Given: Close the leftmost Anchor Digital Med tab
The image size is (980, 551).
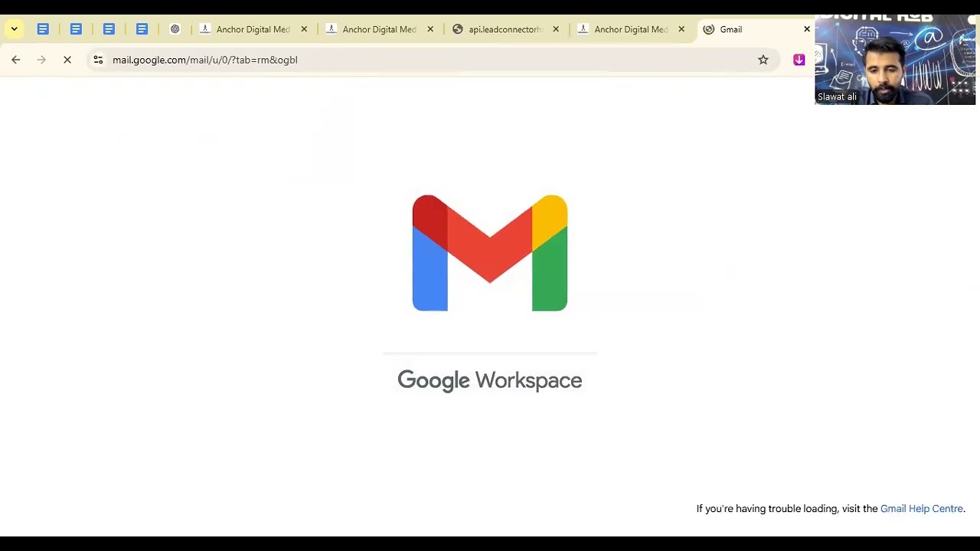Looking at the screenshot, I should click(x=304, y=29).
